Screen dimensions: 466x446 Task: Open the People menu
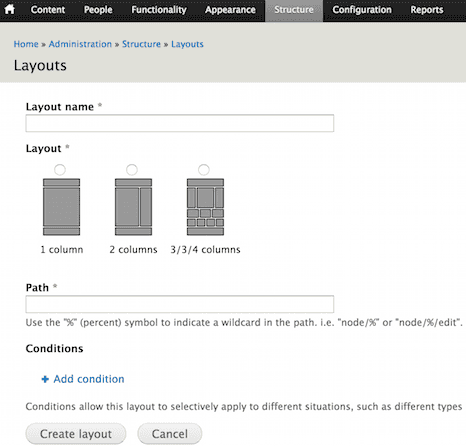click(98, 10)
